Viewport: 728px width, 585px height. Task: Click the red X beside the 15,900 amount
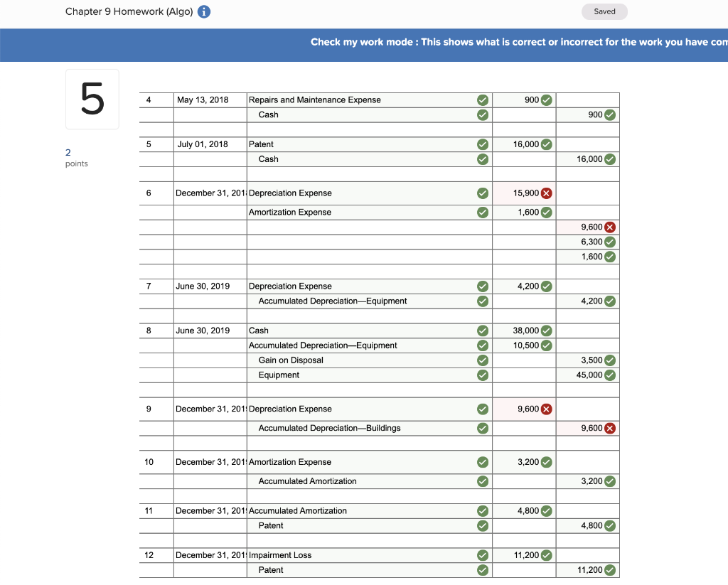[545, 193]
